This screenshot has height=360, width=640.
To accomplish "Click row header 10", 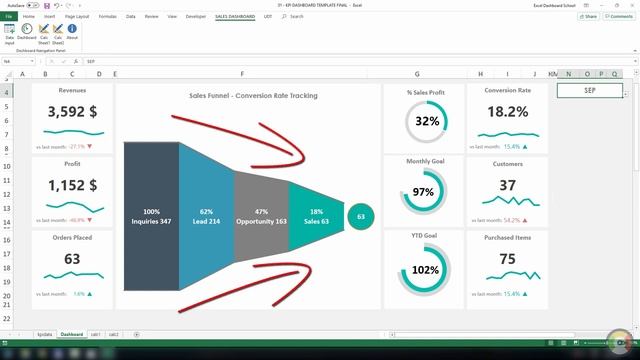I will pos(7,167).
